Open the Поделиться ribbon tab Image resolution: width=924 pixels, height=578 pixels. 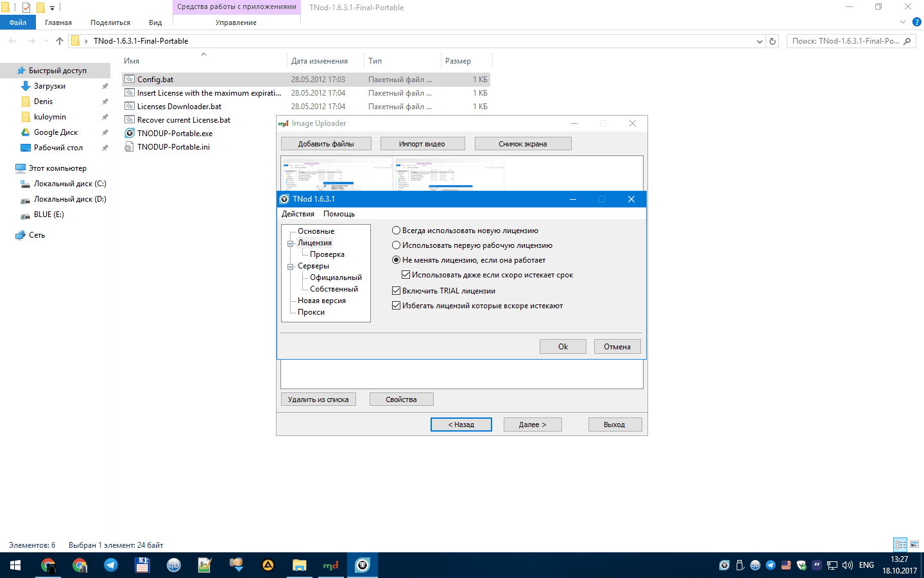(x=110, y=22)
